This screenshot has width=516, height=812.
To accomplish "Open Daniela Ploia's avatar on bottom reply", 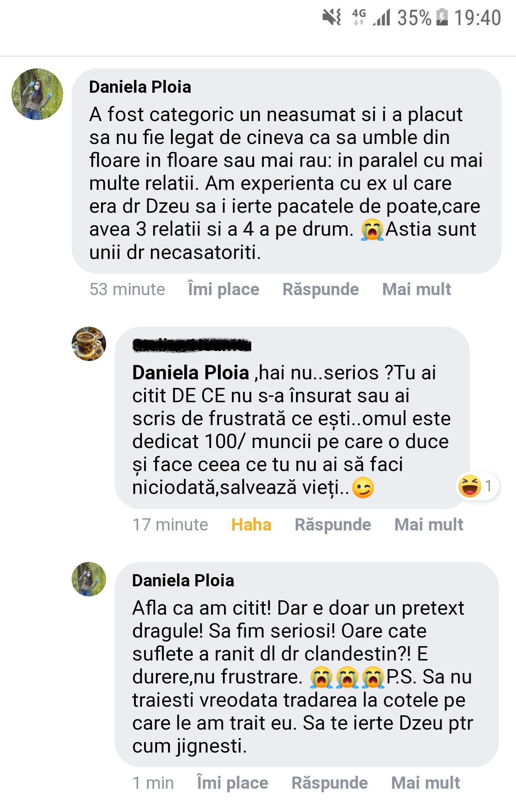I will (89, 579).
